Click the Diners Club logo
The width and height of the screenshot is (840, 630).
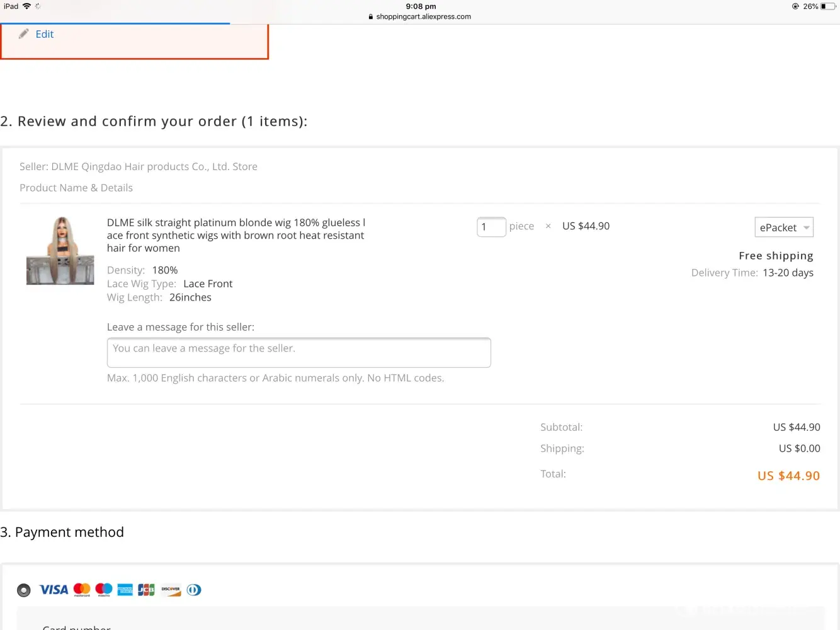coord(194,590)
